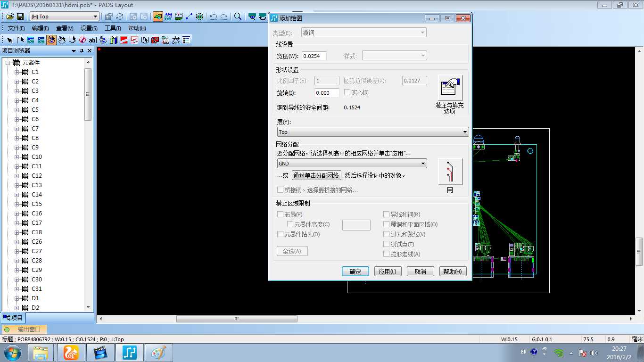Check the 测试点(T) option

pyautogui.click(x=387, y=244)
